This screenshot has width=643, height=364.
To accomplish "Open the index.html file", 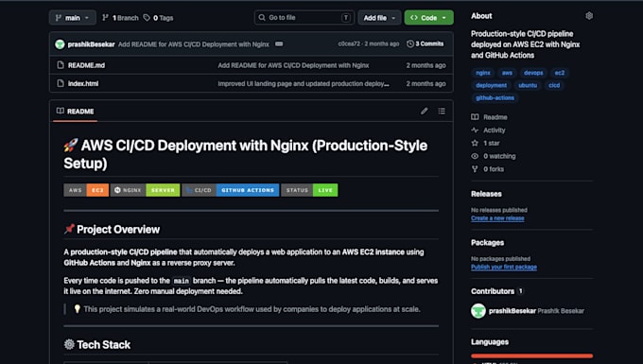I will [83, 83].
